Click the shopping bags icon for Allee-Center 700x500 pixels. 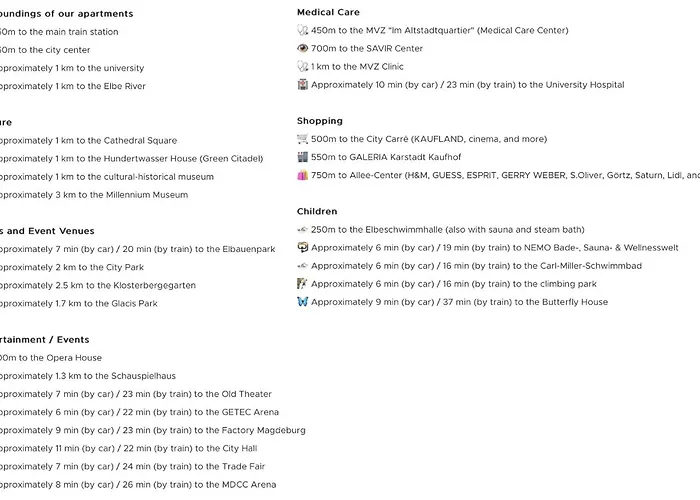[x=303, y=176]
